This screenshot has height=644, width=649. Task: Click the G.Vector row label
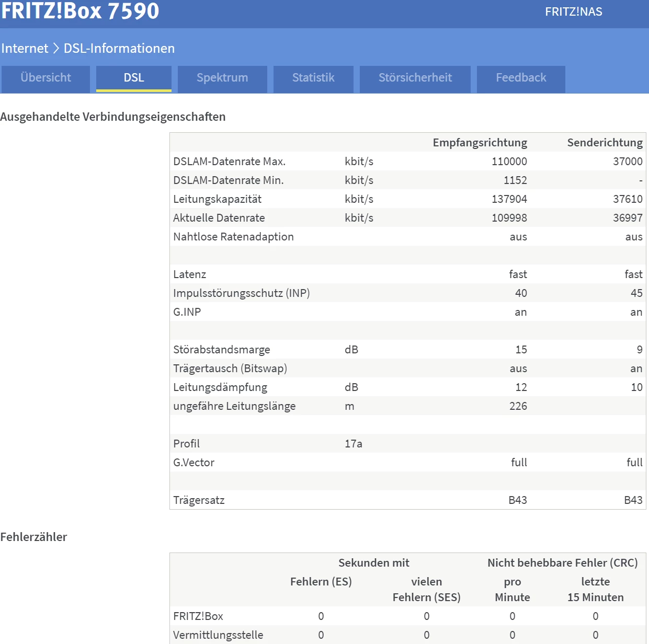tap(193, 463)
